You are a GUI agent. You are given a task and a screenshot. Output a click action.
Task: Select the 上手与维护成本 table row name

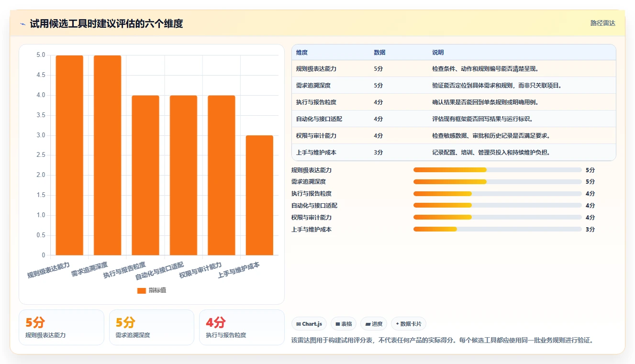click(316, 153)
